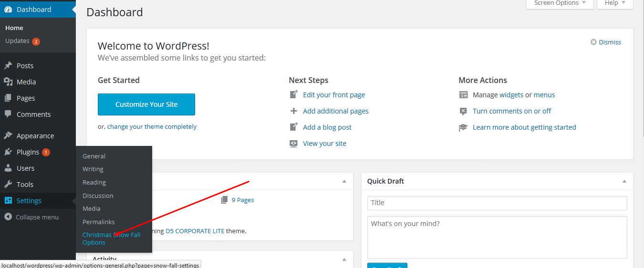Click the Tools wrench icon
644x268 pixels.
pyautogui.click(x=8, y=185)
